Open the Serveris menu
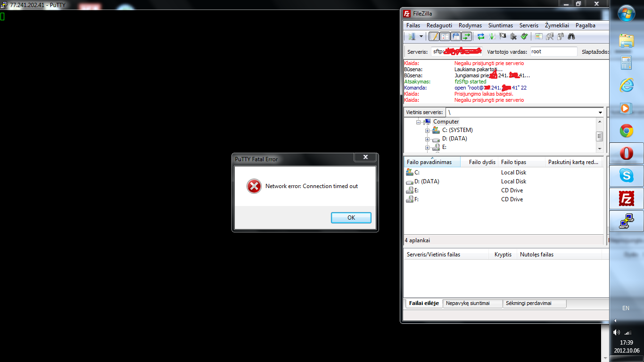This screenshot has width=644, height=362. click(529, 25)
